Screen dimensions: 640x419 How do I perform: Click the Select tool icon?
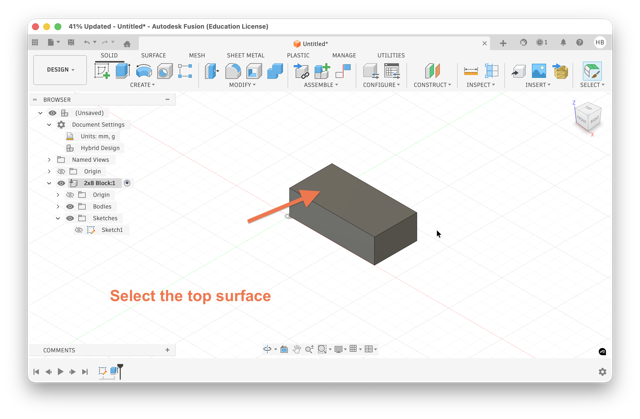coord(592,71)
